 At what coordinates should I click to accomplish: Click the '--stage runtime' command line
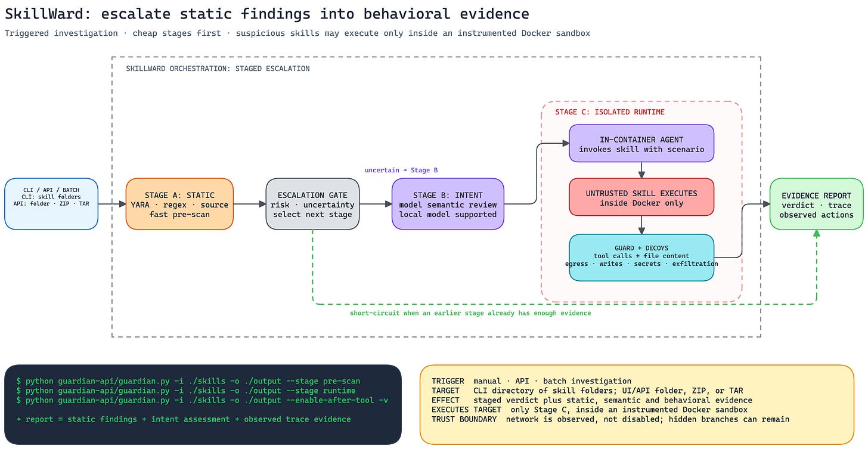coord(186,391)
